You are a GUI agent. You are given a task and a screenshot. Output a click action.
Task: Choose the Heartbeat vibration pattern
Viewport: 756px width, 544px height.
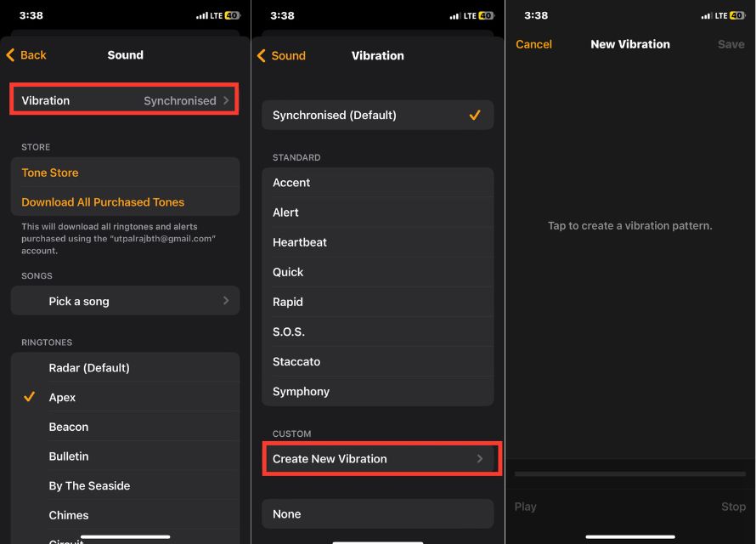[300, 242]
